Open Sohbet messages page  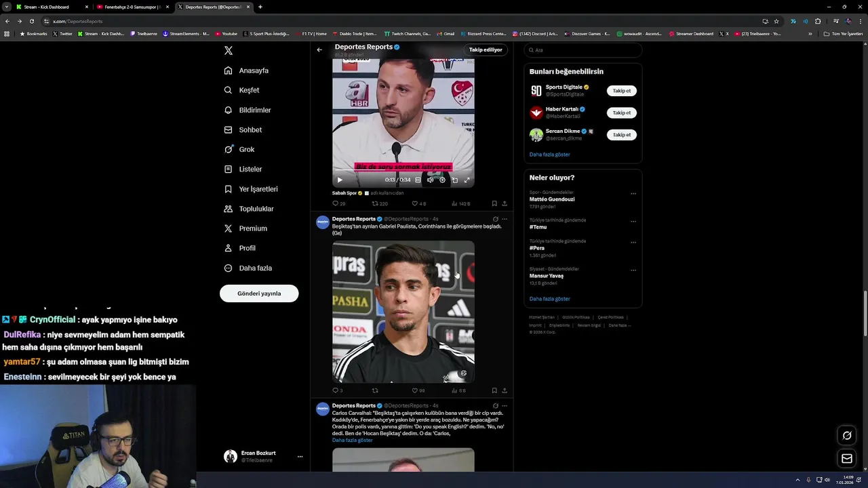243,129
